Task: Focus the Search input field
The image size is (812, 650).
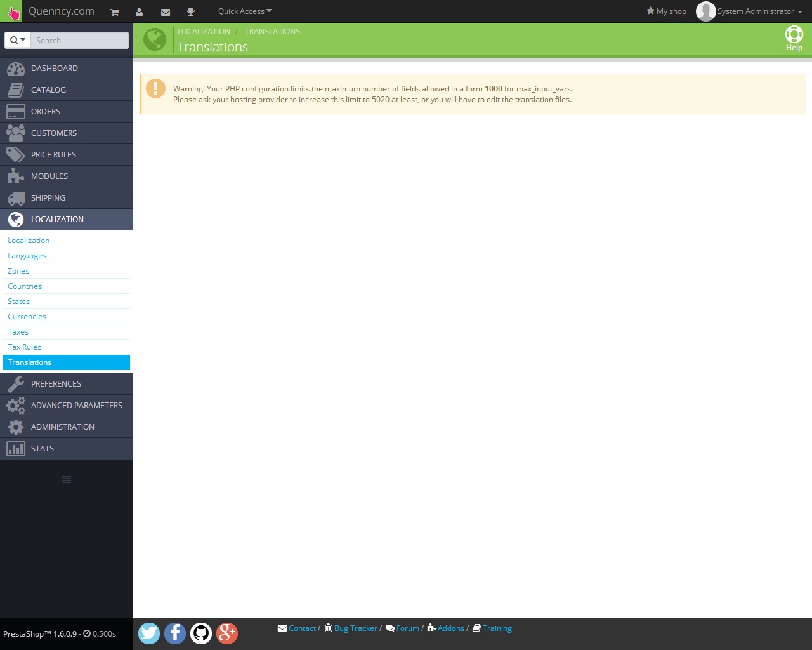Action: pyautogui.click(x=79, y=41)
